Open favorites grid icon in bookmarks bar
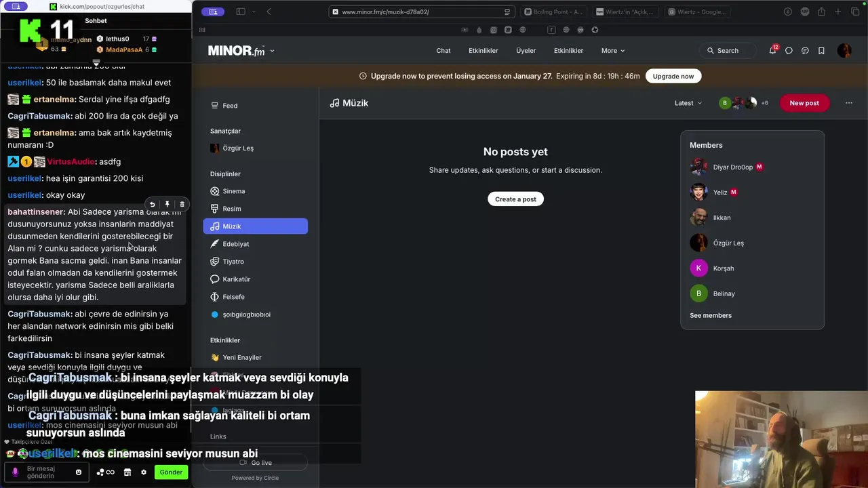The height and width of the screenshot is (488, 868). [x=202, y=30]
